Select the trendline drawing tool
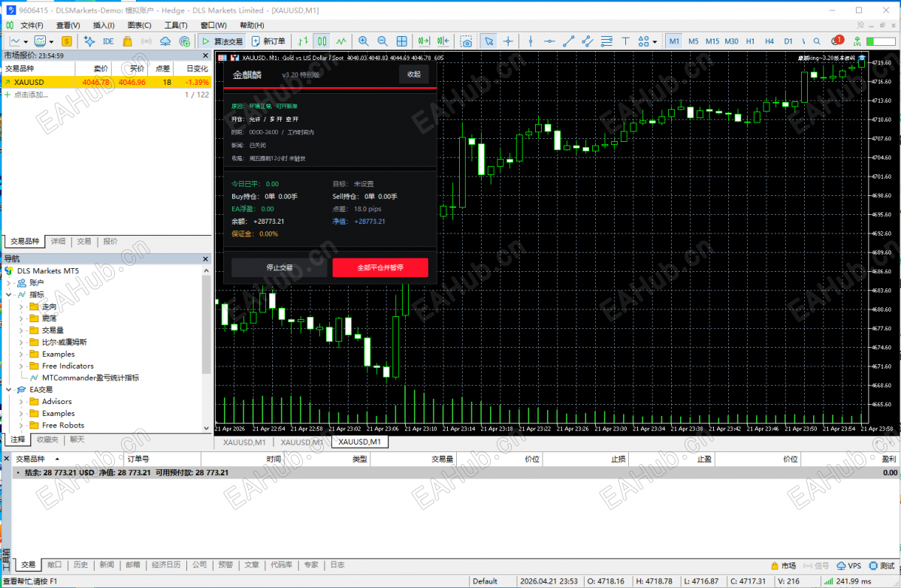The height and width of the screenshot is (588, 901). tap(568, 41)
